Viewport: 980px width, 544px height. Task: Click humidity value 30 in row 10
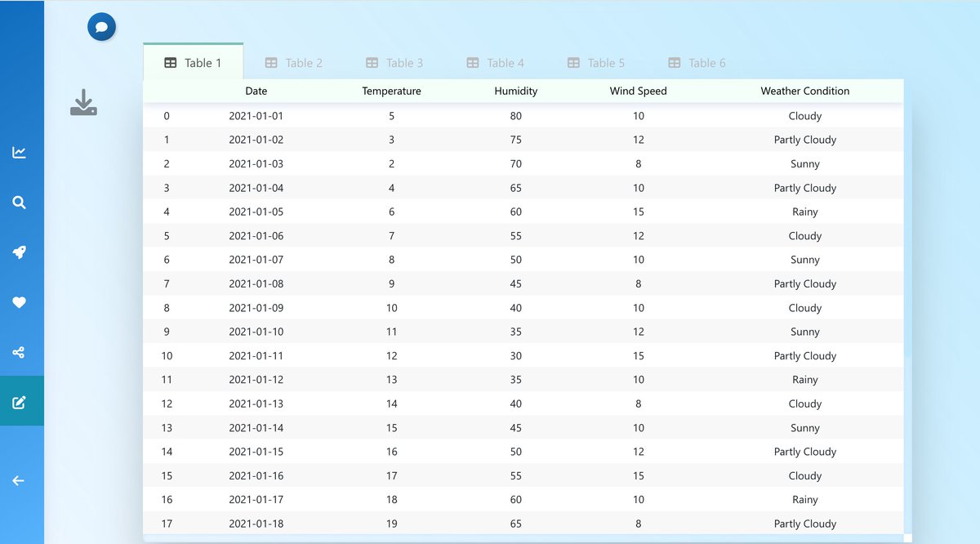click(x=516, y=356)
